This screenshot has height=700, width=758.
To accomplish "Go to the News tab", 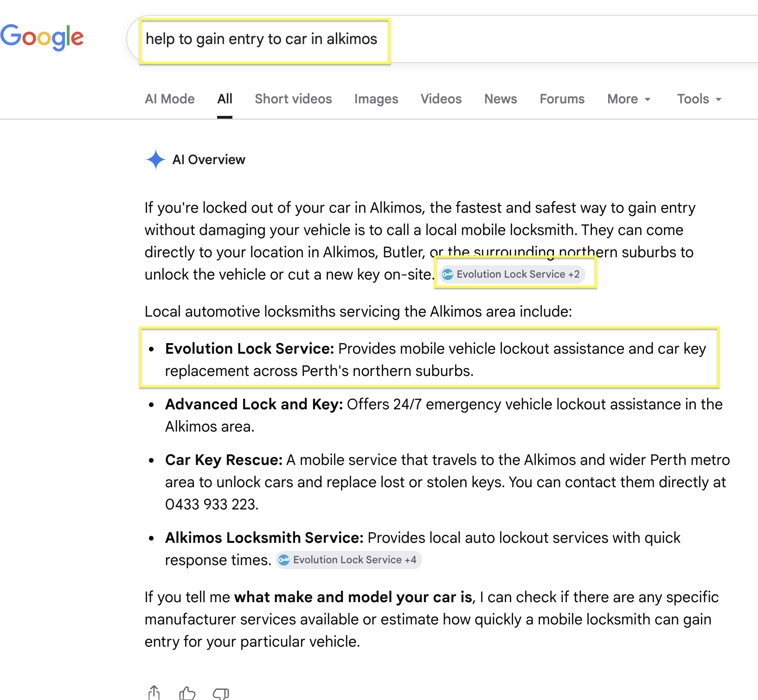I will (x=501, y=99).
